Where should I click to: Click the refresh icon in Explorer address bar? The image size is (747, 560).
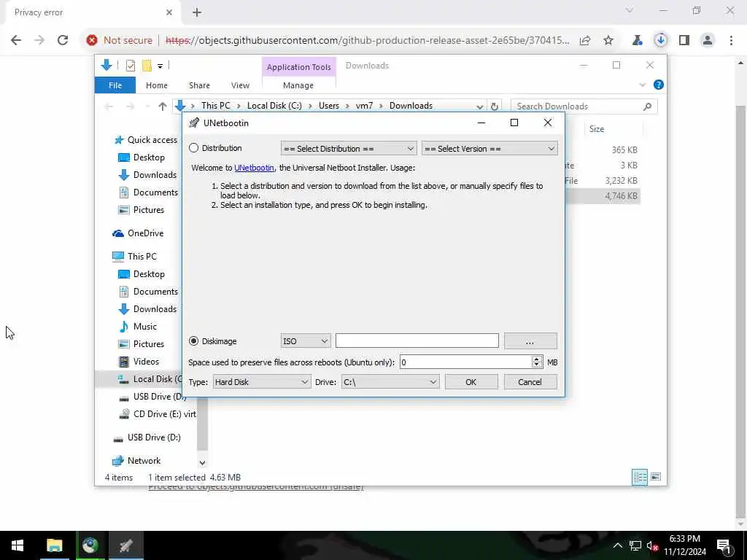tap(495, 106)
